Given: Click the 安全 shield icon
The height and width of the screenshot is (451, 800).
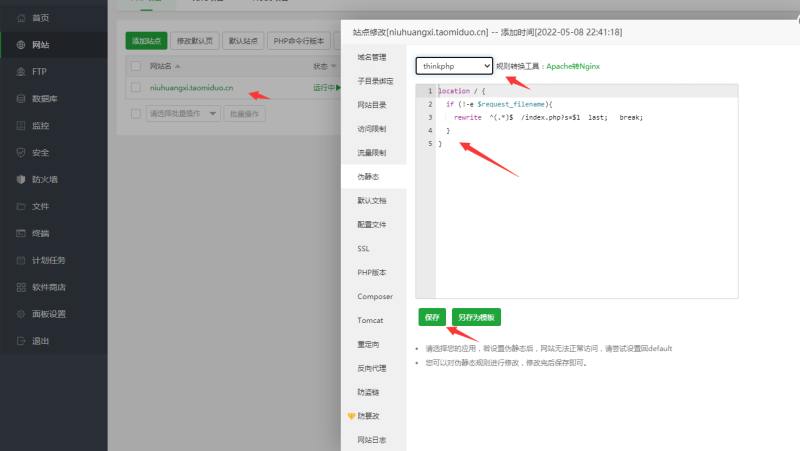Looking at the screenshot, I should point(20,153).
